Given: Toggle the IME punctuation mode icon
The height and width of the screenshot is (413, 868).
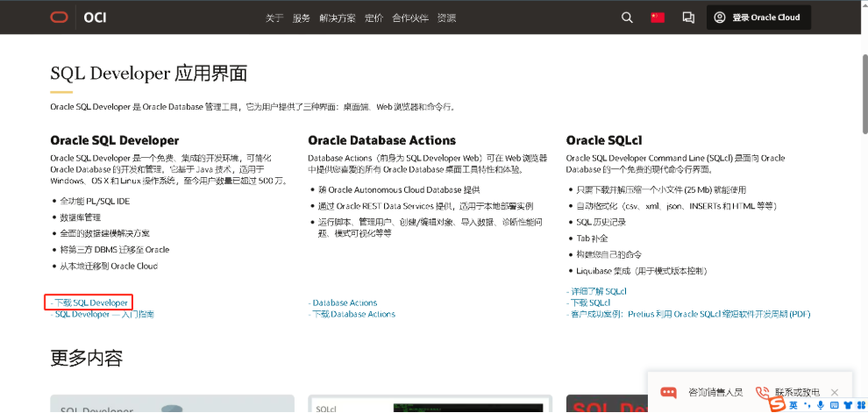Looking at the screenshot, I should [806, 405].
